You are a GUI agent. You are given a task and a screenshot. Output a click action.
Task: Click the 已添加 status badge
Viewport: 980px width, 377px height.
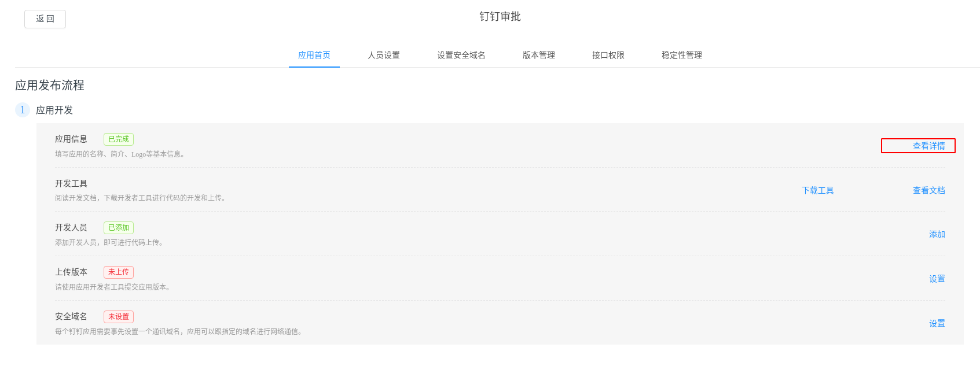click(x=119, y=228)
